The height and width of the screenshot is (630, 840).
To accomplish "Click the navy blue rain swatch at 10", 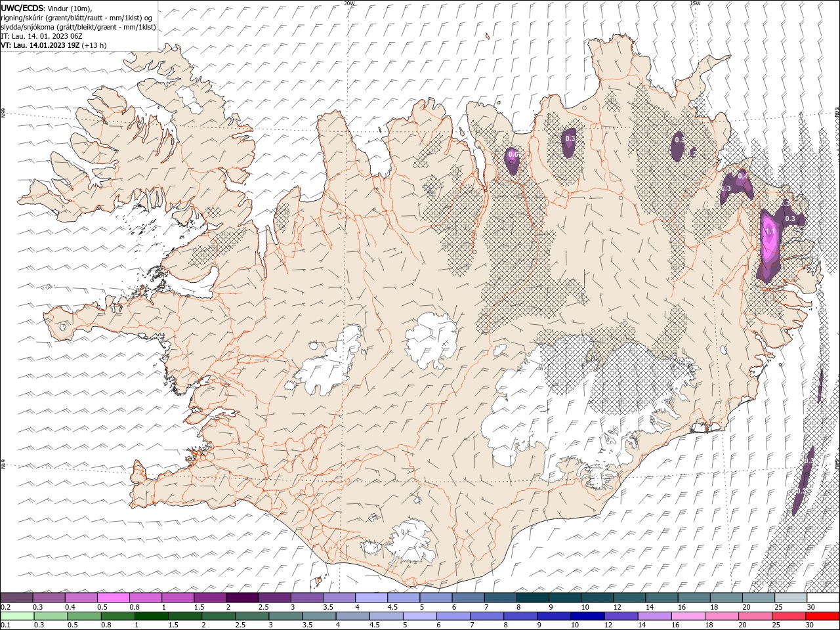I will [587, 616].
